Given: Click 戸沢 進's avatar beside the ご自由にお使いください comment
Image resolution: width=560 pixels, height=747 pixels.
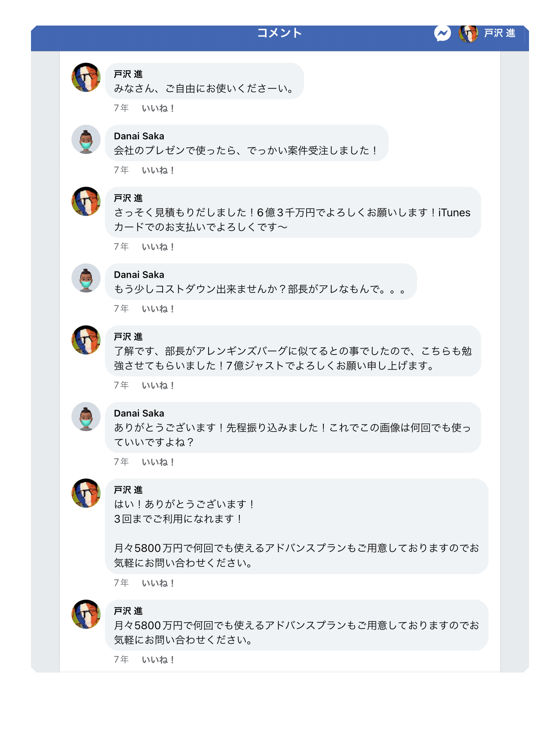Looking at the screenshot, I should 86,77.
